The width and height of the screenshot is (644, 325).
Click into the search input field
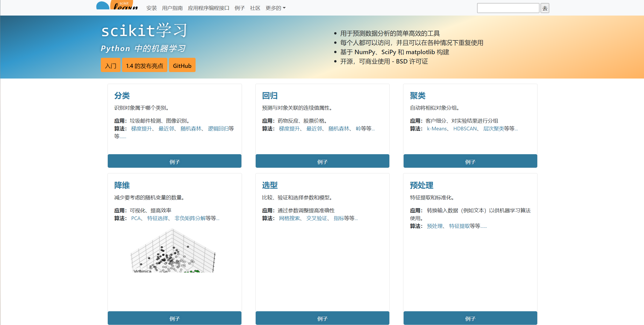(x=508, y=8)
